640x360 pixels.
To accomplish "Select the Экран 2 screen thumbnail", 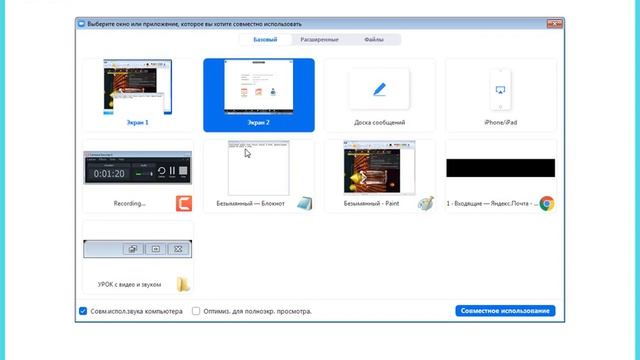I will (x=259, y=87).
